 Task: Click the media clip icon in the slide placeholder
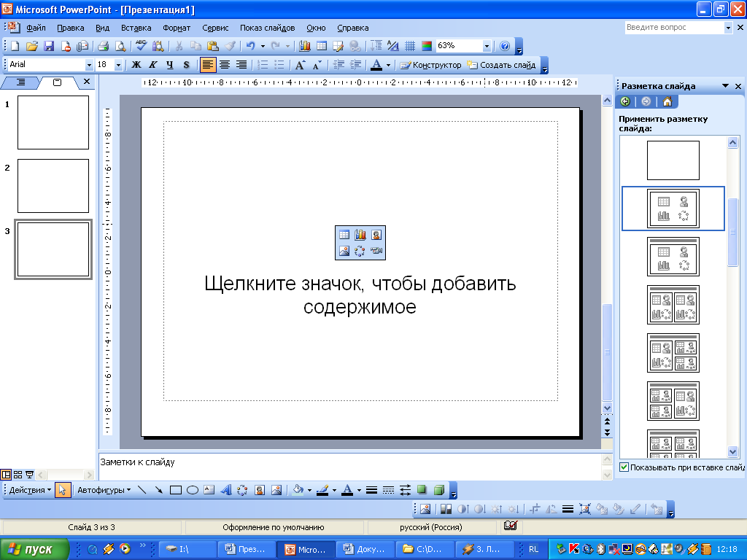tap(376, 251)
